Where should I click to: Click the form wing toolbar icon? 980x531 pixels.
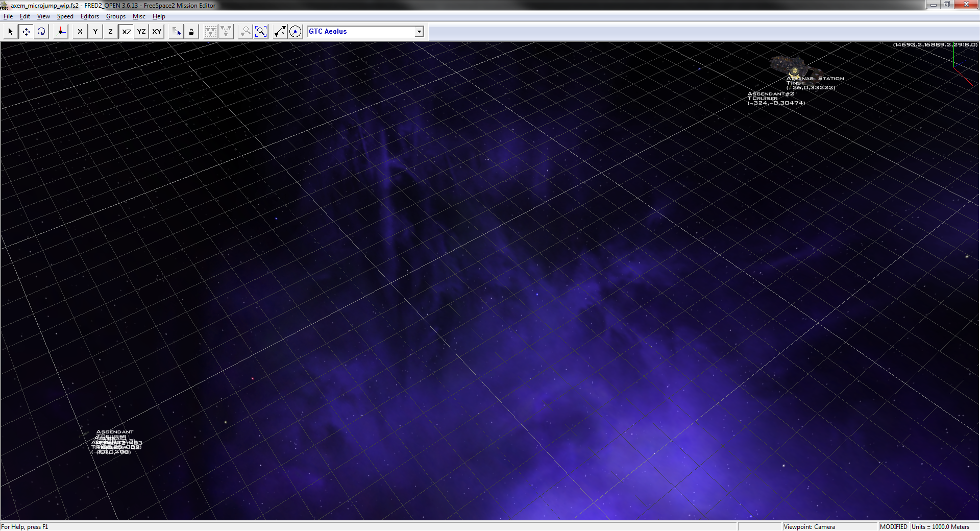pos(211,32)
